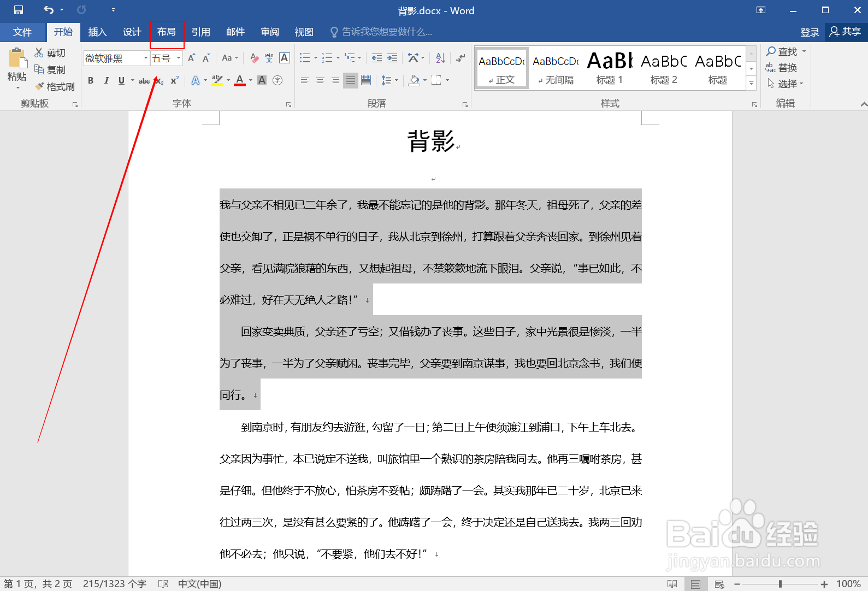Increase font size with the grow font icon
Image resolution: width=868 pixels, height=591 pixels.
point(191,58)
